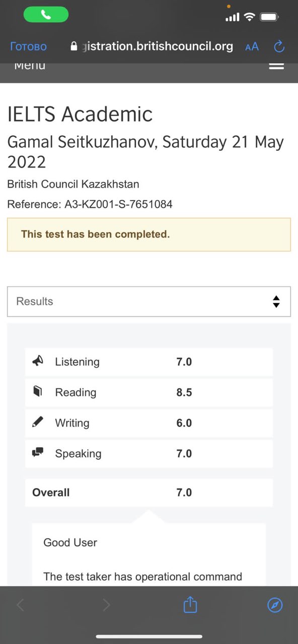
Task: Tap the Listening megaphone icon
Action: pos(38,361)
